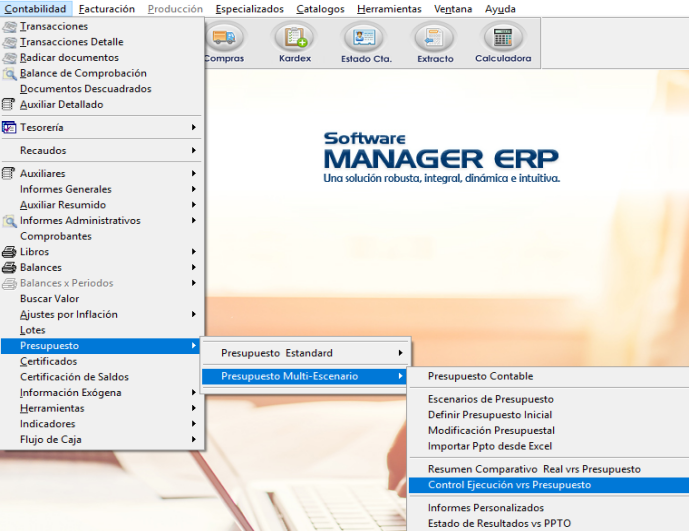Select Herramientas in the Contabilidad dropdown
Screen dimensions: 689x531
[x=101, y=408]
